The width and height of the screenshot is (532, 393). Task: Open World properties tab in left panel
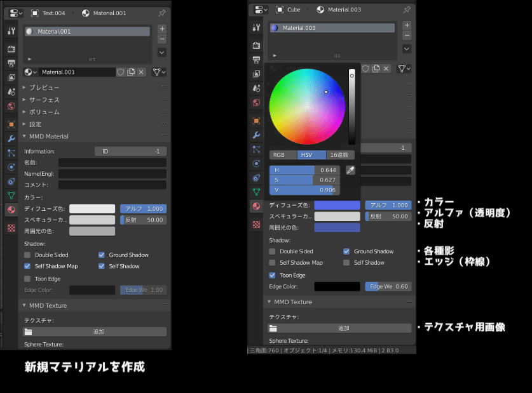click(11, 106)
